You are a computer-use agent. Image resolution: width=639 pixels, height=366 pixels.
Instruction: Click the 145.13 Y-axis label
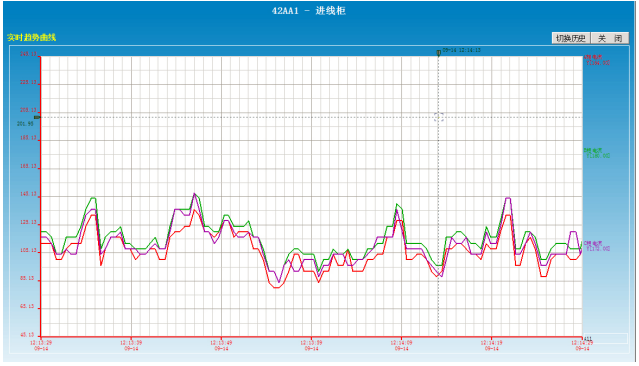(x=28, y=194)
